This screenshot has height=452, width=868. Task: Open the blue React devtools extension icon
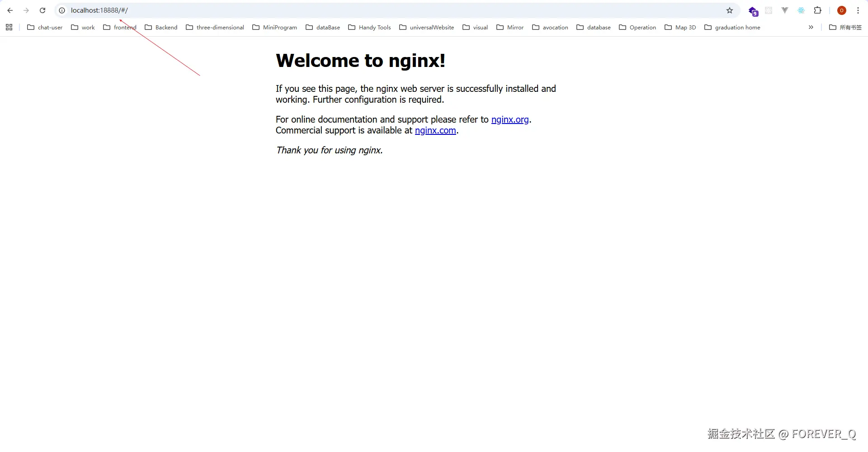click(801, 10)
